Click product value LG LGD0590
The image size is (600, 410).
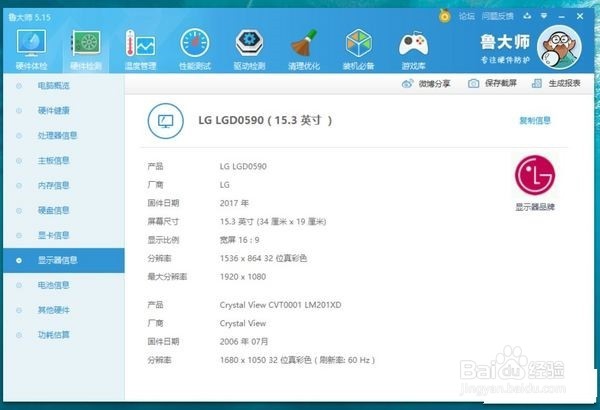click(x=243, y=166)
